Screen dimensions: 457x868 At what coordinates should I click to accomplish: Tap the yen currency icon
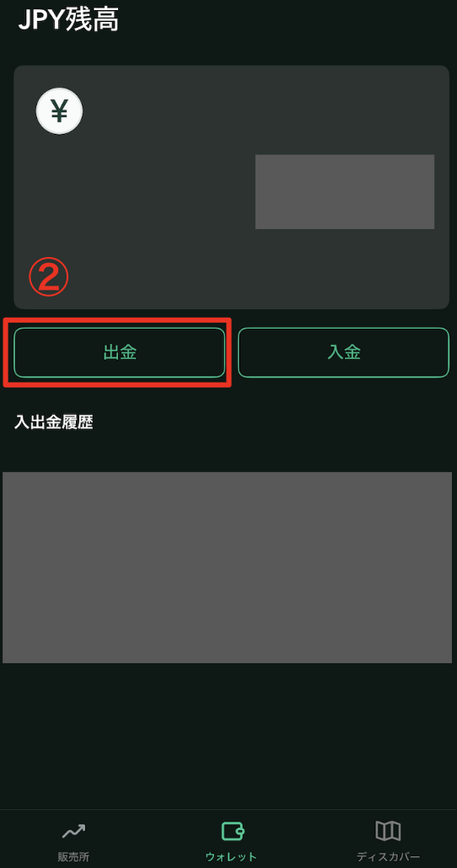tap(59, 111)
